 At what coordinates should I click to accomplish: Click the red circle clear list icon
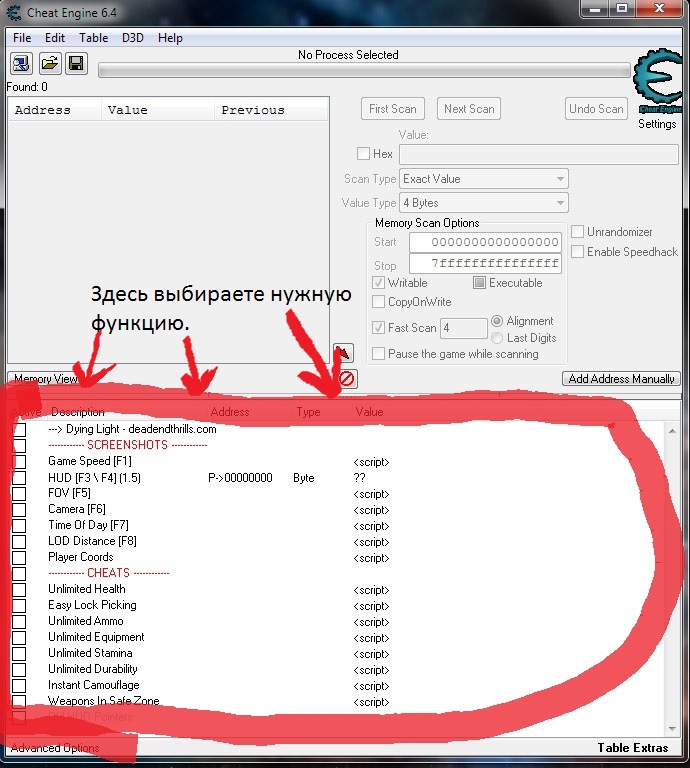[347, 379]
